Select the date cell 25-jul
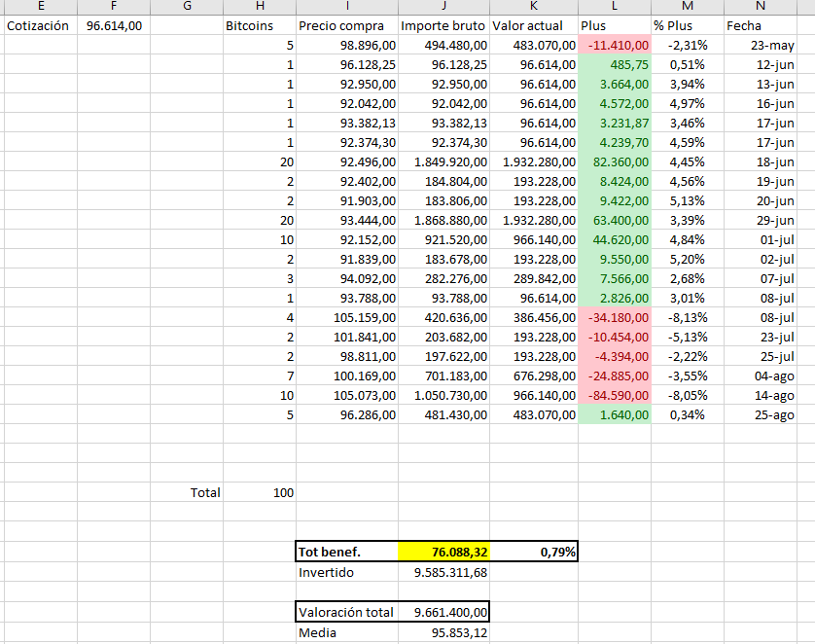The image size is (815, 644). [x=760, y=357]
